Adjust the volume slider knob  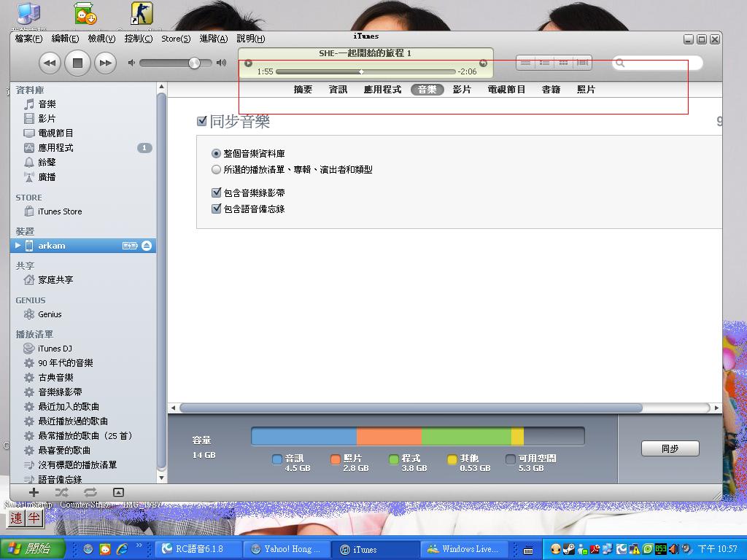[x=194, y=63]
